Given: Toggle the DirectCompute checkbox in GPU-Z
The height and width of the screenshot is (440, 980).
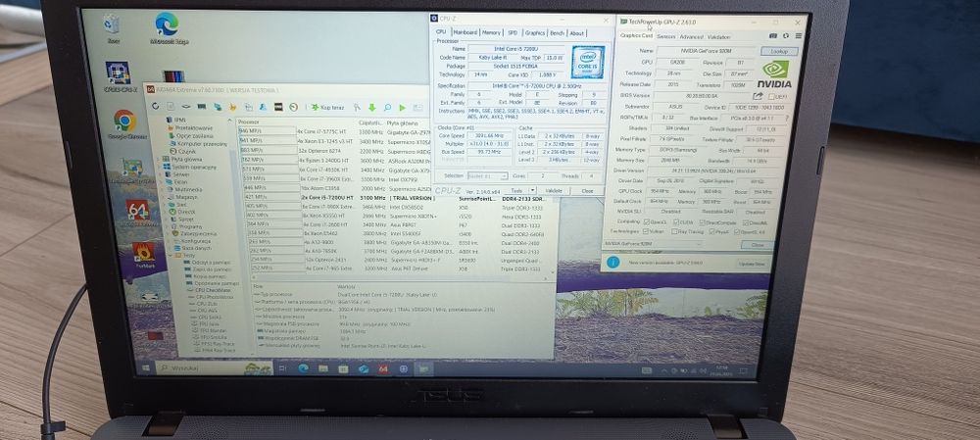Looking at the screenshot, I should point(703,222).
